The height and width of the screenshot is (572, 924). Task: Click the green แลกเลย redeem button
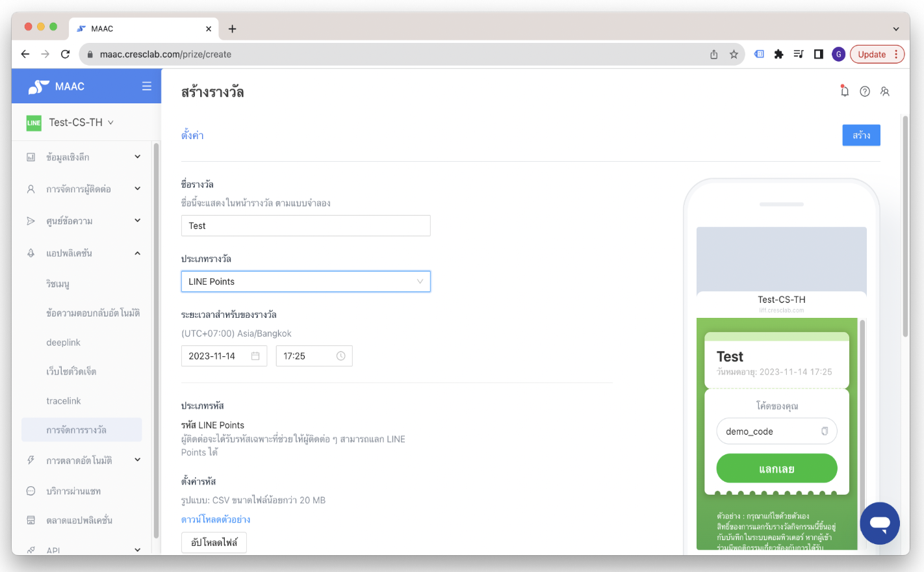click(x=776, y=469)
